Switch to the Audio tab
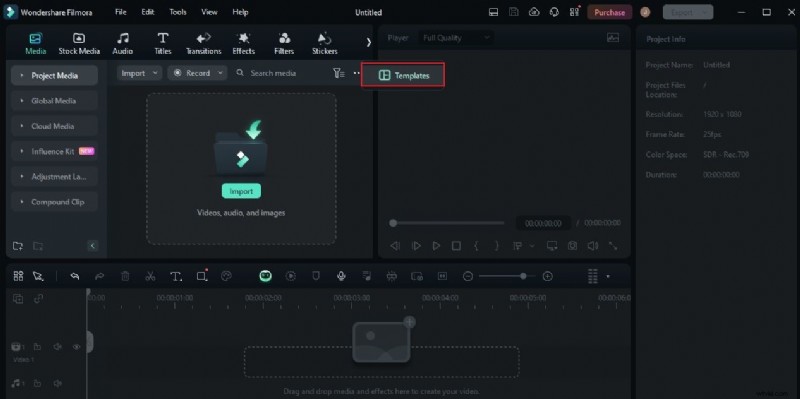 pyautogui.click(x=122, y=43)
